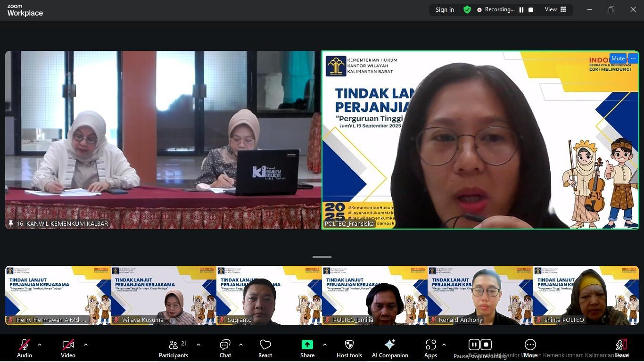This screenshot has height=362, width=644.
Task: Launch AI Companion
Action: point(389,349)
